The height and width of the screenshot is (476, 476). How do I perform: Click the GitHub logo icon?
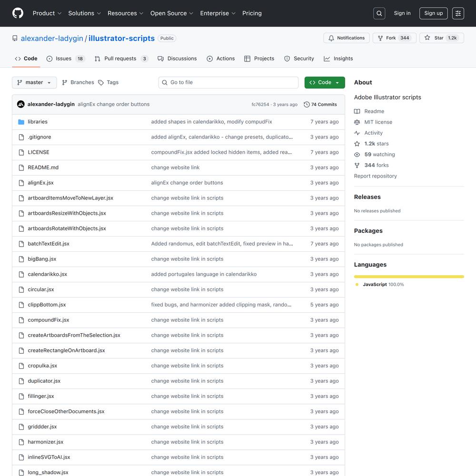point(18,13)
